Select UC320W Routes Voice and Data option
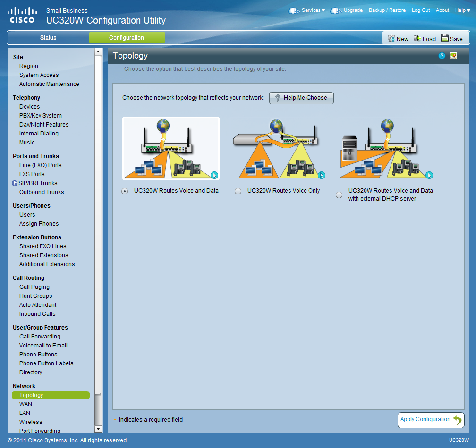Screen dimensions: 476x448 pos(125,191)
